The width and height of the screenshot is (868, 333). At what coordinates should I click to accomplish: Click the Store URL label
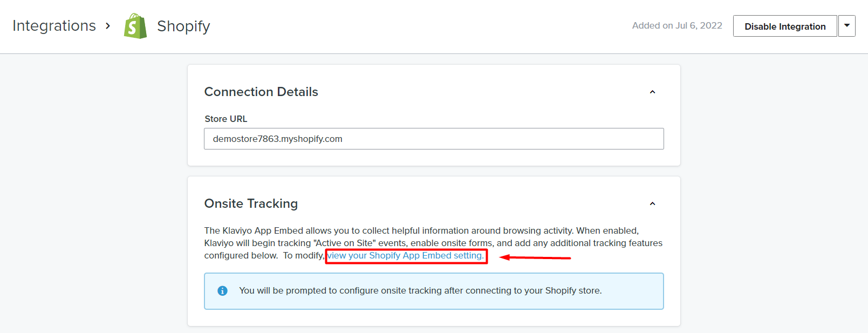click(226, 119)
